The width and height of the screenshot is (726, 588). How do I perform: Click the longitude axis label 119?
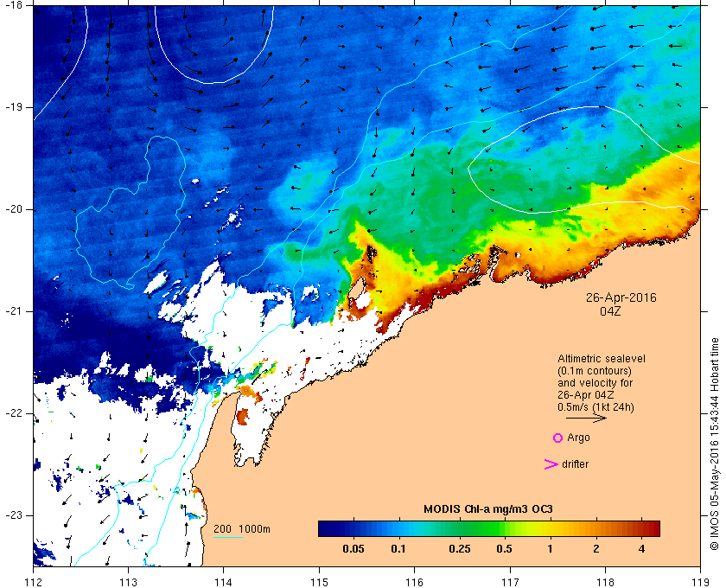pyautogui.click(x=701, y=582)
